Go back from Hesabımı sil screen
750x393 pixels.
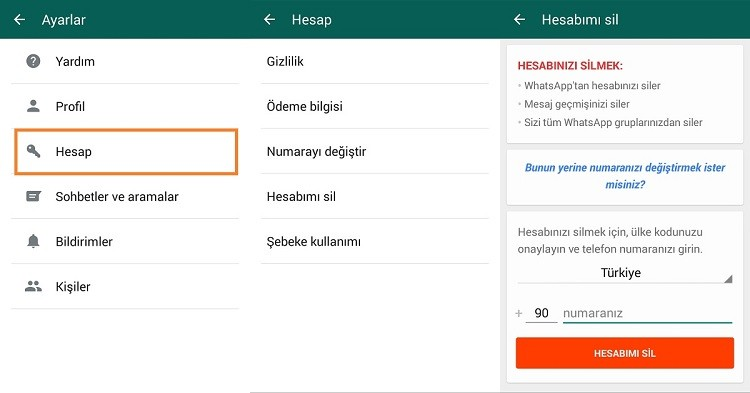point(519,20)
